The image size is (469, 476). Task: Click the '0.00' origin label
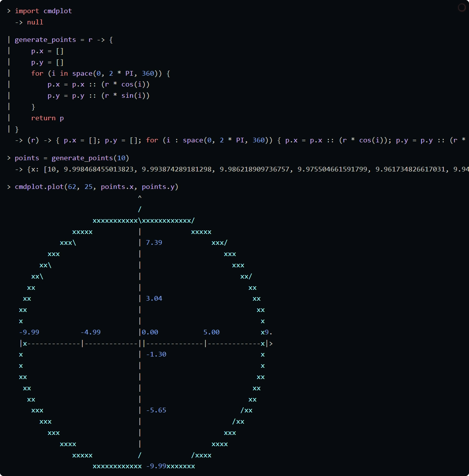click(150, 332)
